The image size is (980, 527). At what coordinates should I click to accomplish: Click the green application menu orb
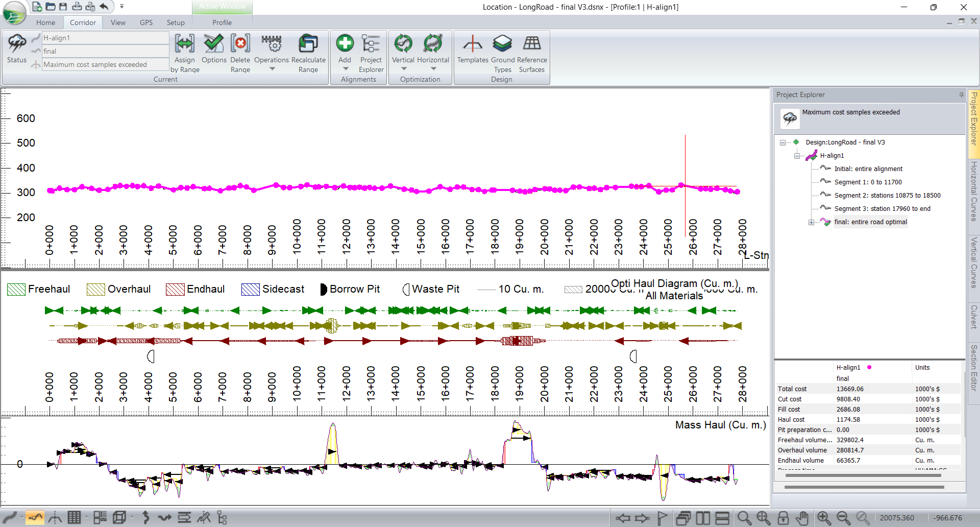click(14, 13)
